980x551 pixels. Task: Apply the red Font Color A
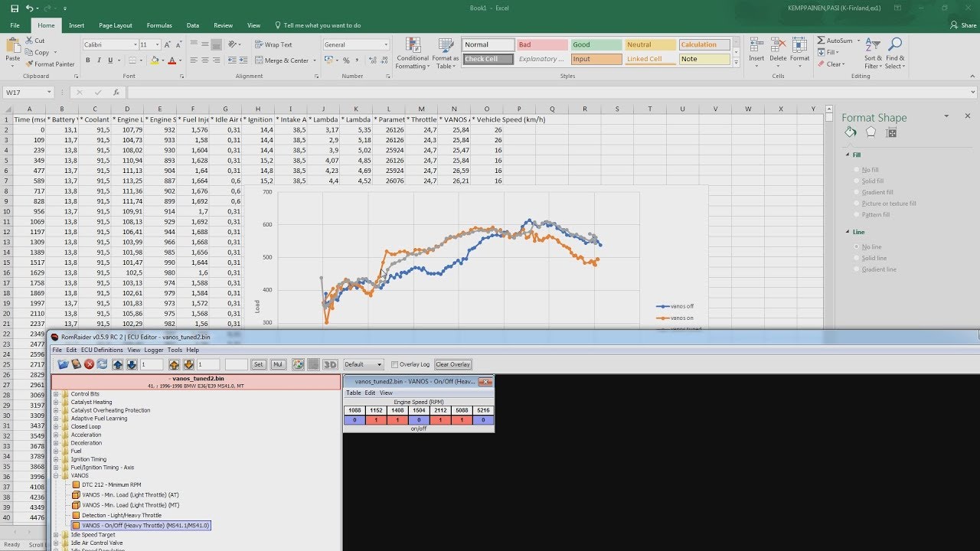(x=171, y=60)
